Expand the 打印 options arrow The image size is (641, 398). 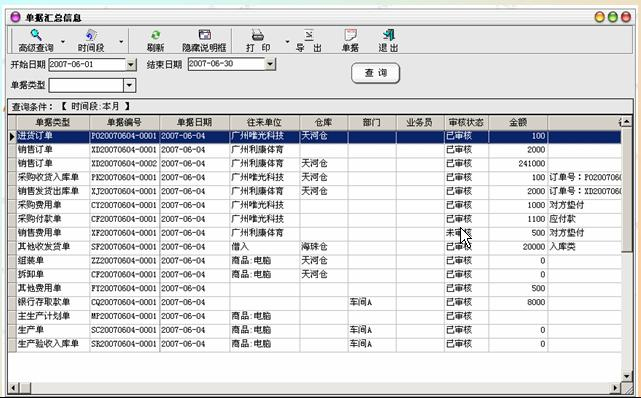pos(287,42)
